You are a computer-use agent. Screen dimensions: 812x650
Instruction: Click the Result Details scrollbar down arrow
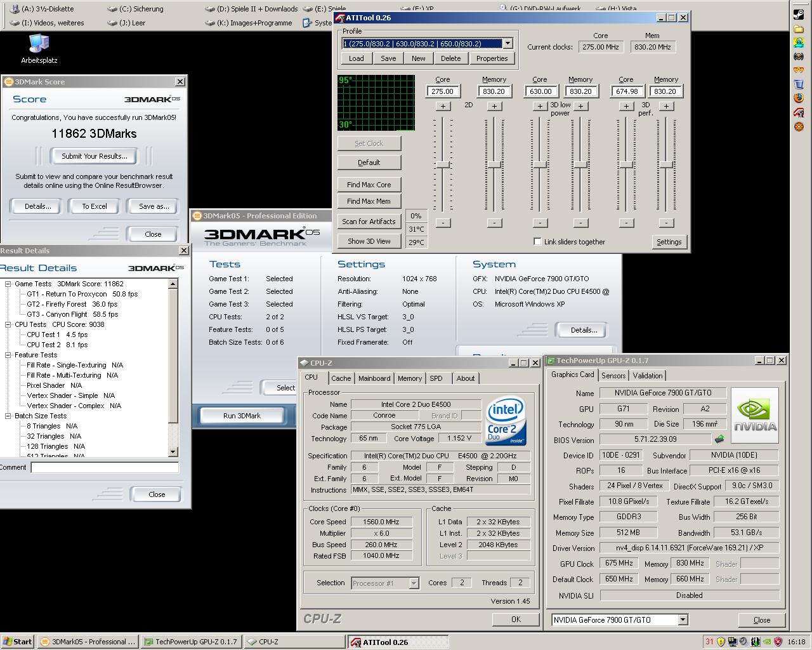tap(173, 451)
